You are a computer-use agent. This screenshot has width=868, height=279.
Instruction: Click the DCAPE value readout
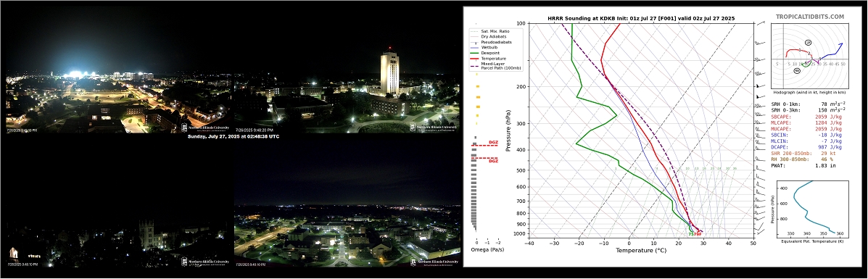[830, 146]
